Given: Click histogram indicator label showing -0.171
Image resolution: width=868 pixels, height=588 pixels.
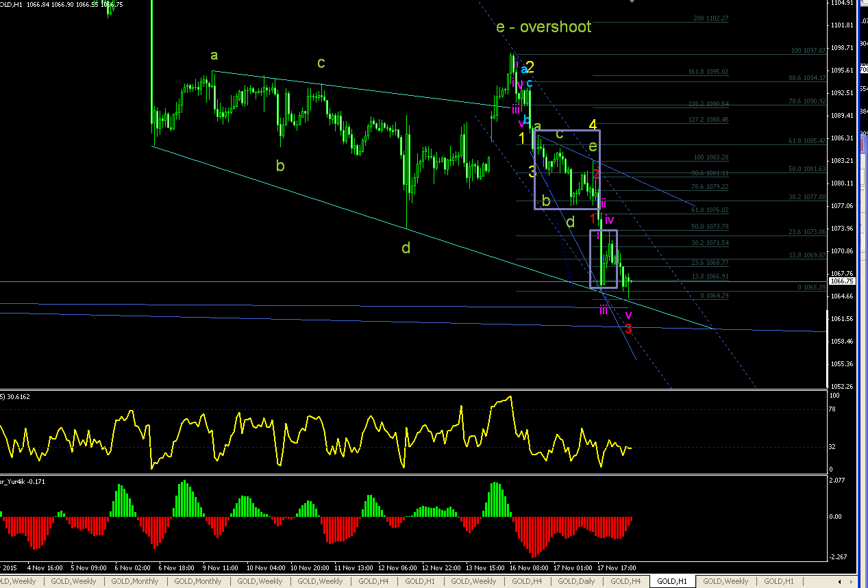Looking at the screenshot, I should (x=36, y=481).
